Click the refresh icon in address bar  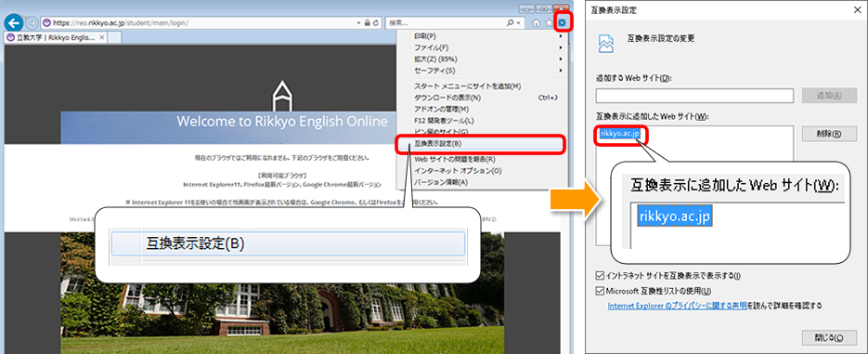376,23
